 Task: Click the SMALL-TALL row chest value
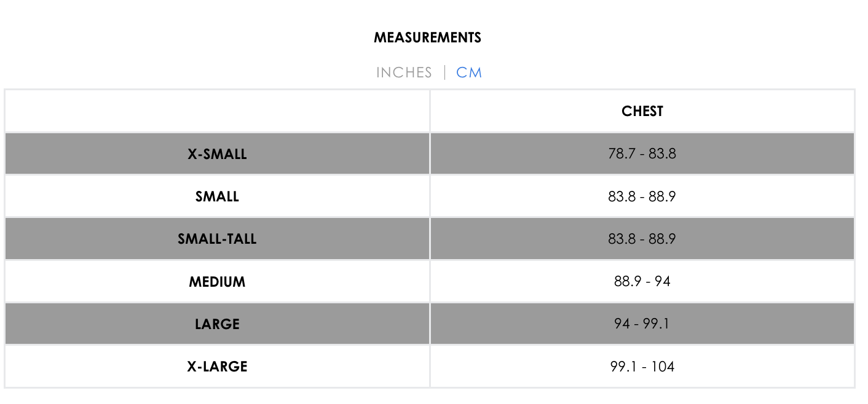click(642, 239)
